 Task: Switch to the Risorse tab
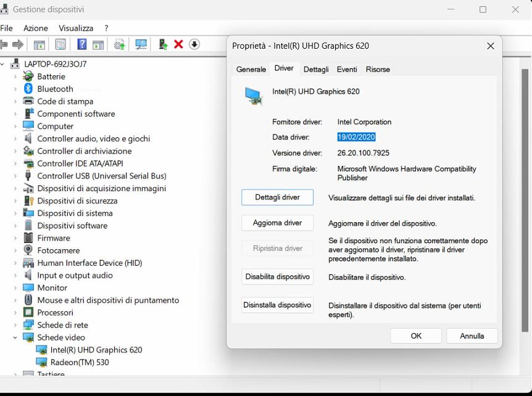pyautogui.click(x=378, y=69)
